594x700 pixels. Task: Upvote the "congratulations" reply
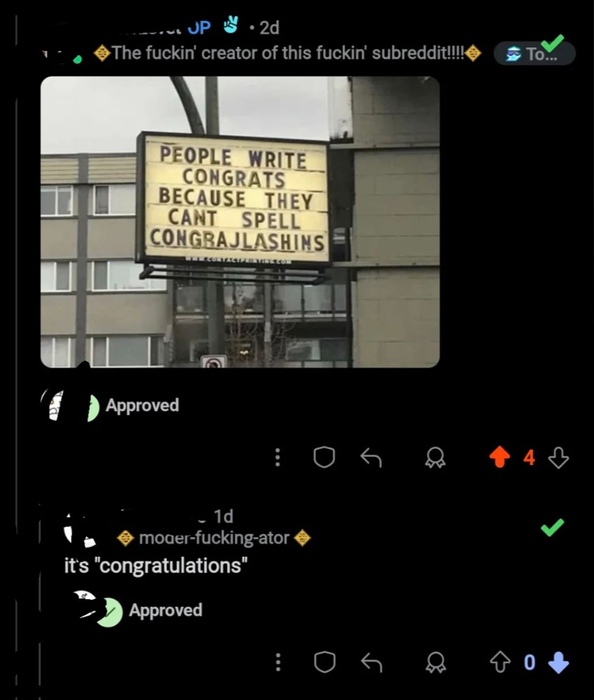[499, 662]
